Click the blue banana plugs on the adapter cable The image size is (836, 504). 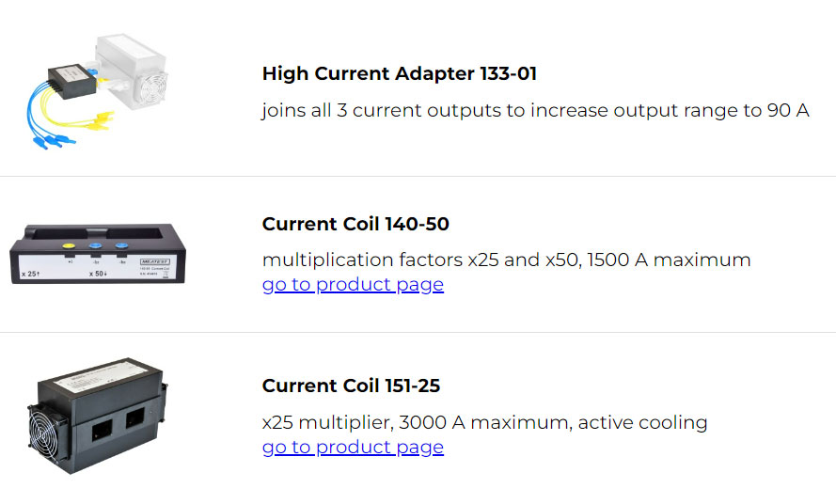tap(54, 141)
